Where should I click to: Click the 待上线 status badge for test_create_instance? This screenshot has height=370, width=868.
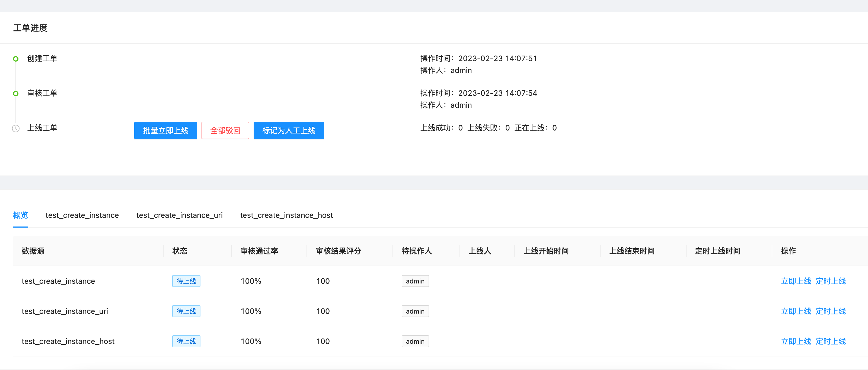pos(186,281)
